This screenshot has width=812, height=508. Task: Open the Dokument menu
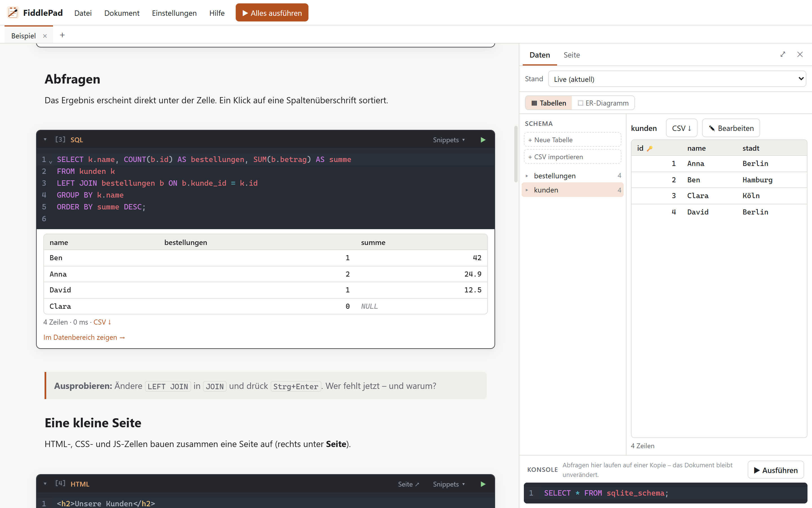coord(122,13)
